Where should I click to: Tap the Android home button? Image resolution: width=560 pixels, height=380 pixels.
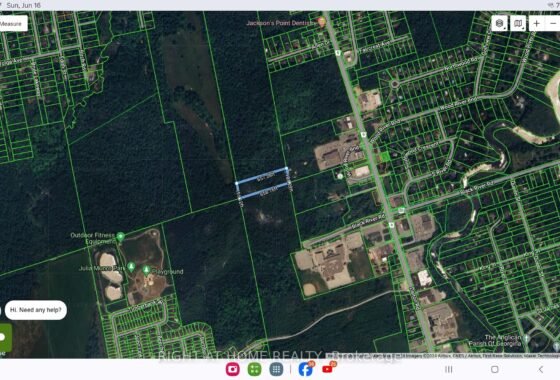pos(495,369)
